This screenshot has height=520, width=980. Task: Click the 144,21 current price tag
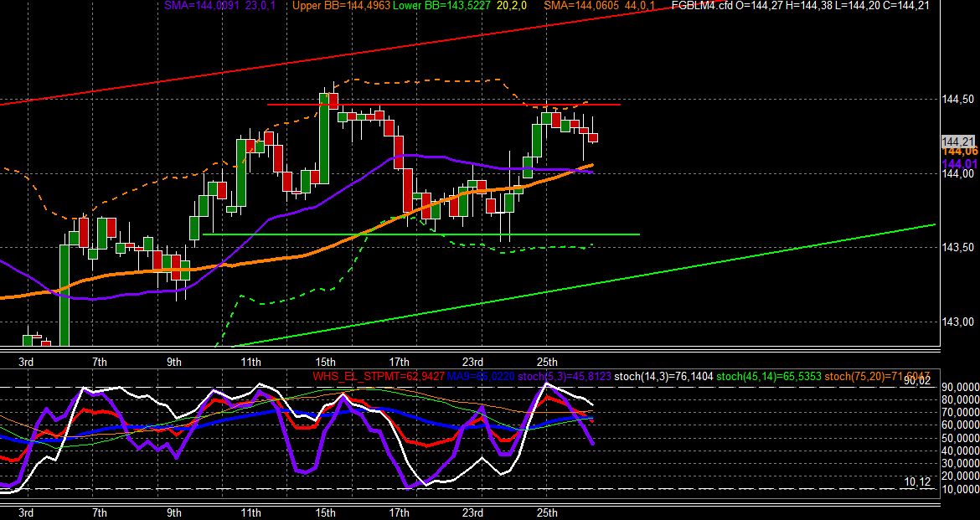[959, 142]
